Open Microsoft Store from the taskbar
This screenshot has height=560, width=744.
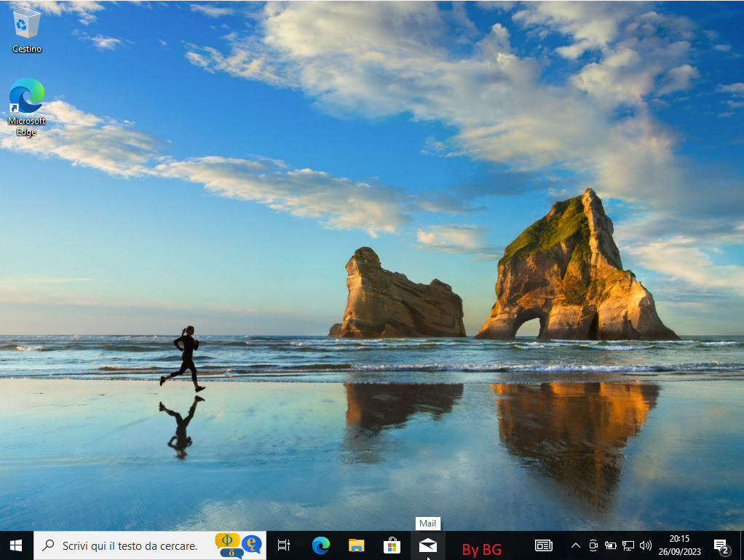392,545
